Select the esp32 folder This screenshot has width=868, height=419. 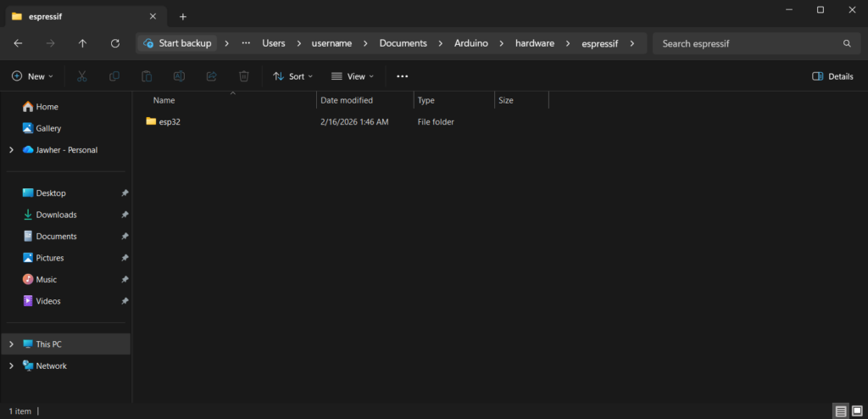click(x=170, y=122)
